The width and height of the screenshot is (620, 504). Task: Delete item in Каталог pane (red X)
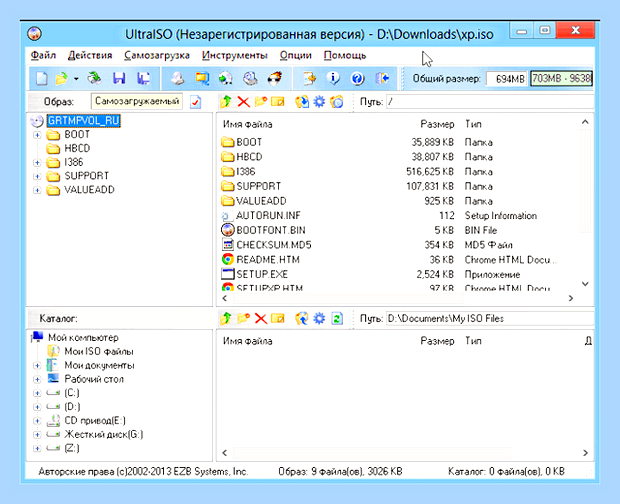261,319
